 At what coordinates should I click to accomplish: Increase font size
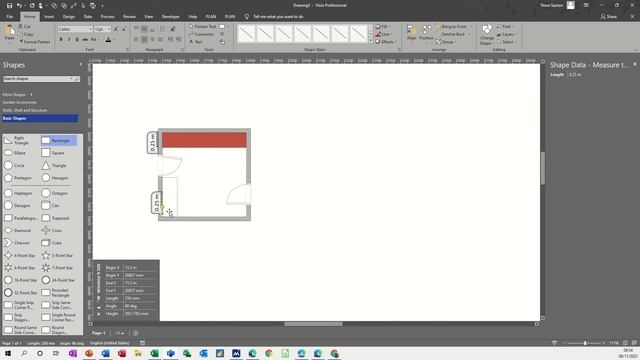pos(116,29)
